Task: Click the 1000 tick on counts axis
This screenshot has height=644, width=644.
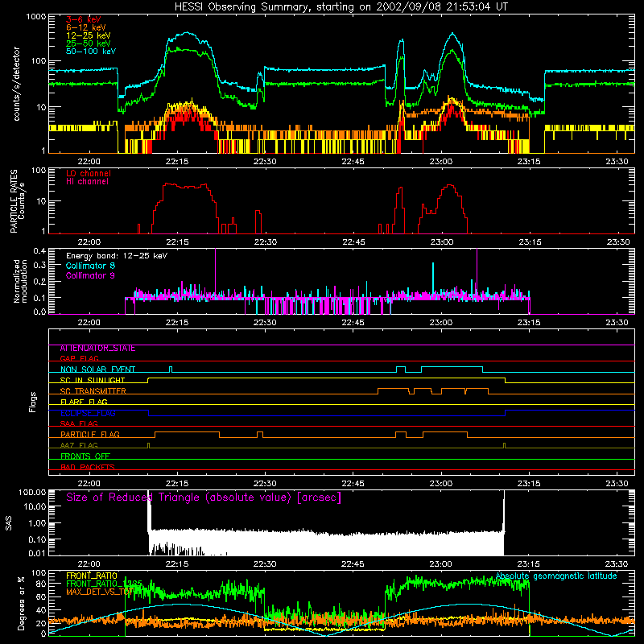Action: [x=36, y=17]
